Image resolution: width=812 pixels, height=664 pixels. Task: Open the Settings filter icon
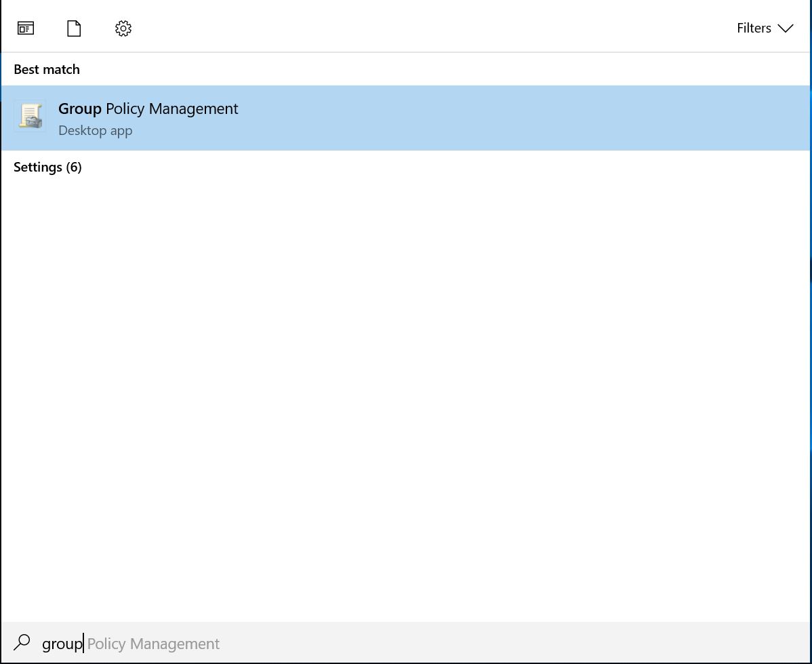(123, 28)
